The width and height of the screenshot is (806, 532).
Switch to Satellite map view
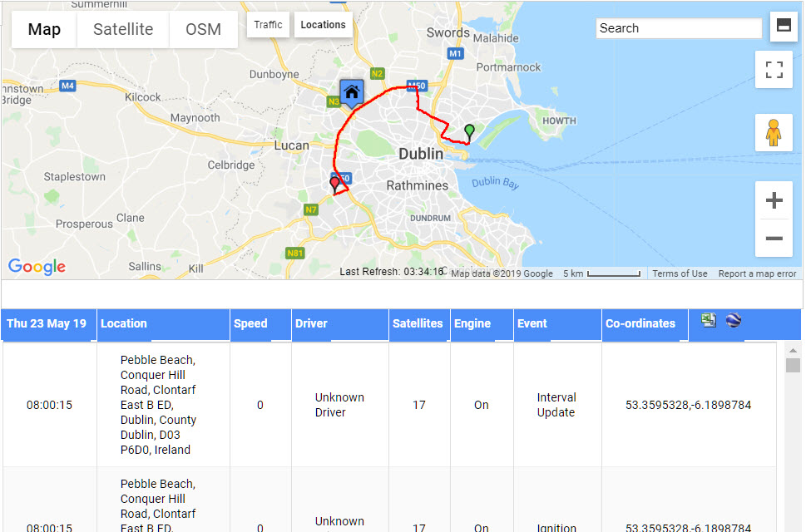(123, 29)
